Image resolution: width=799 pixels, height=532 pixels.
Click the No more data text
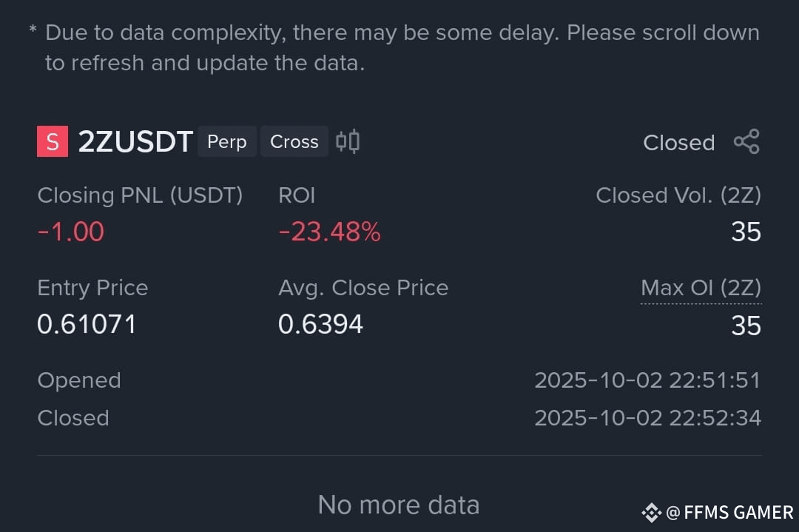[x=399, y=505]
